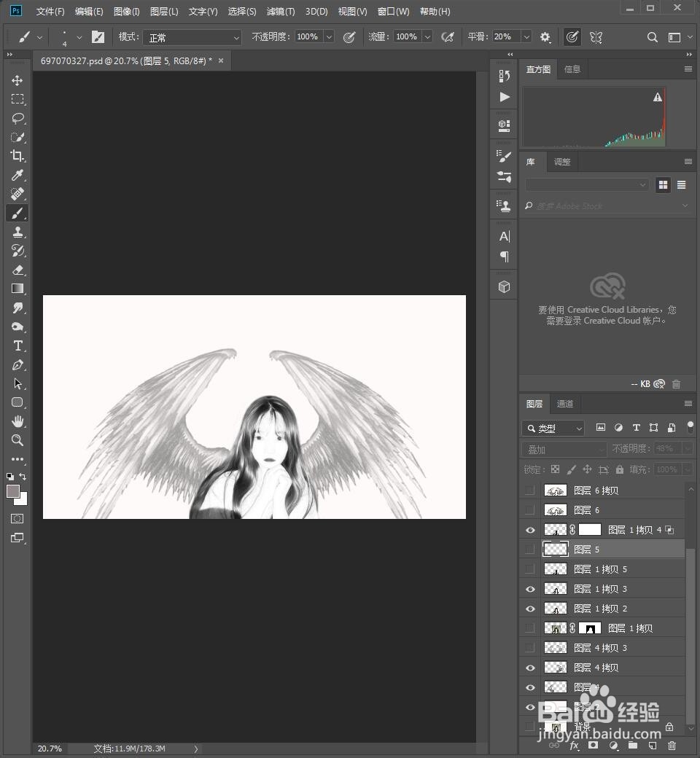Click the lock transparent pixels icon
Image resolution: width=700 pixels, height=758 pixels.
pyautogui.click(x=556, y=469)
